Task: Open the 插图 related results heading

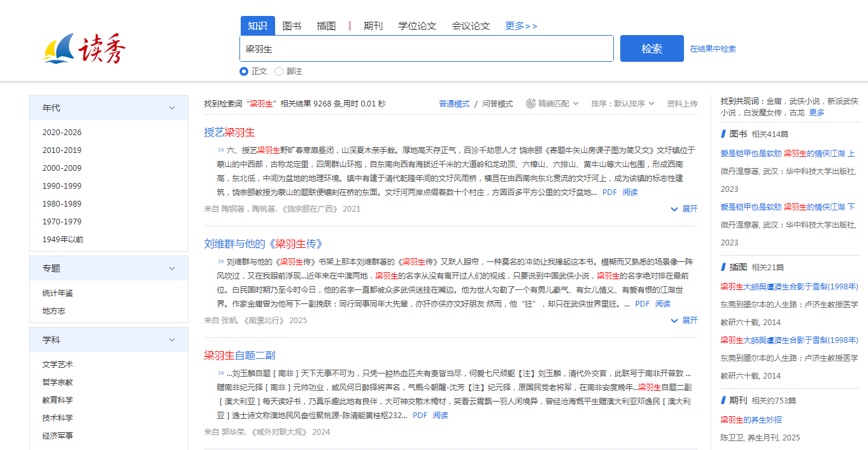Action: [x=738, y=267]
